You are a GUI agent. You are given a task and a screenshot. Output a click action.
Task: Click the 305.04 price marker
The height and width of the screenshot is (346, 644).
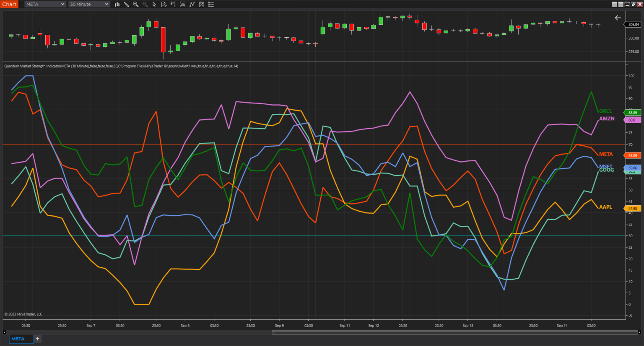[x=633, y=24]
